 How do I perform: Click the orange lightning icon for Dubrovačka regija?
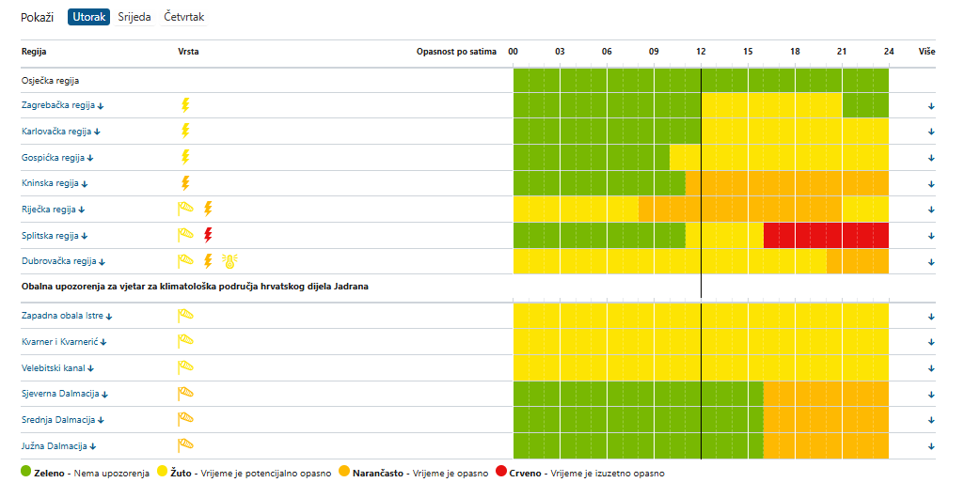(x=208, y=261)
